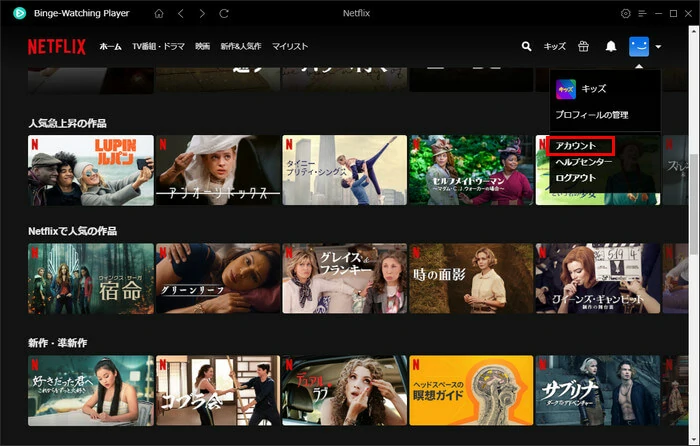Viewport: 700px width, 446px height.
Task: Open the 新作&人気作 tab
Action: click(x=241, y=46)
